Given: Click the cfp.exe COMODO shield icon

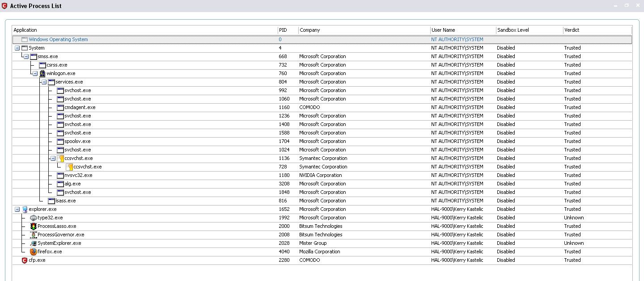Looking at the screenshot, I should pyautogui.click(x=25, y=260).
